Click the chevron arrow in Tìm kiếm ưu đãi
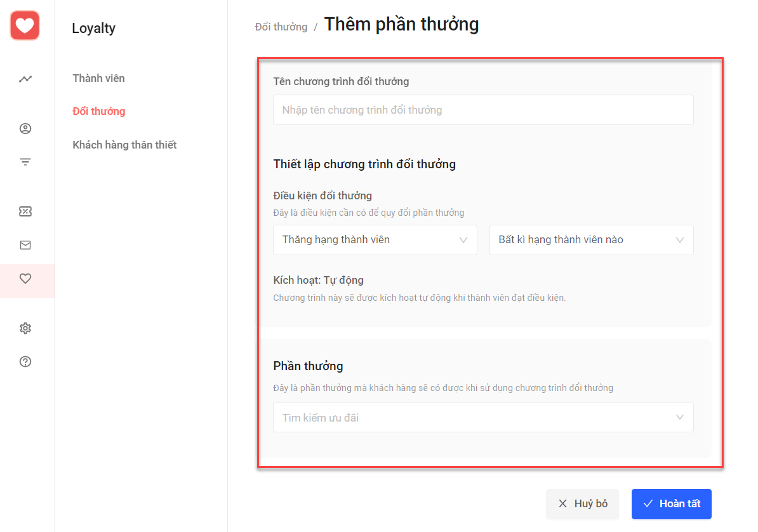 pos(680,417)
